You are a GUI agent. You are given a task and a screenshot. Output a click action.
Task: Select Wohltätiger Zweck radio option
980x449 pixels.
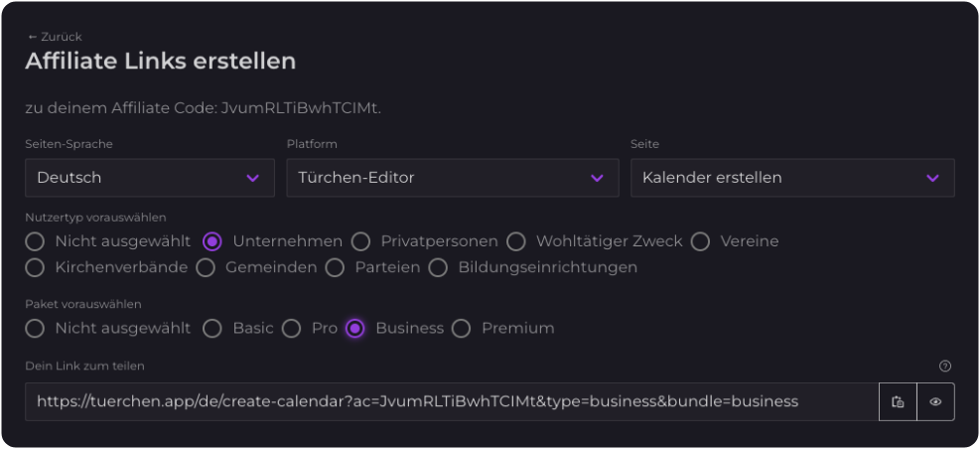click(516, 241)
